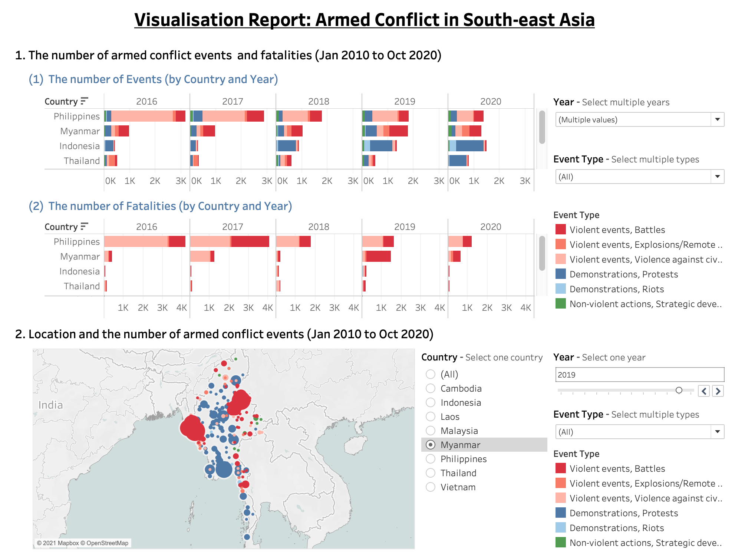
Task: Click Violent events, Explosions/Remote legend label in top legend
Action: [645, 244]
